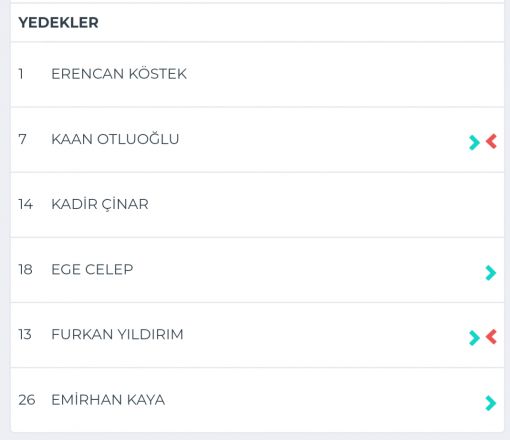This screenshot has width=510, height=440.
Task: Click shirt number 13 in substitutes list
Action: 25,334
